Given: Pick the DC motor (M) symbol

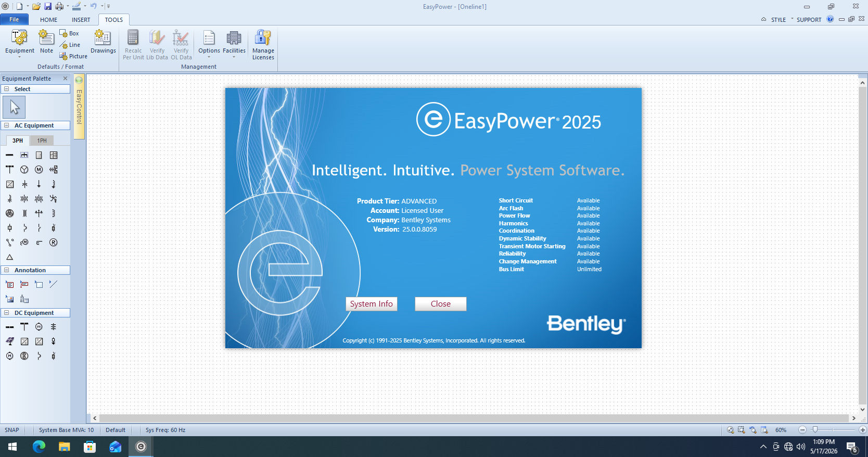Looking at the screenshot, I should pos(9,356).
